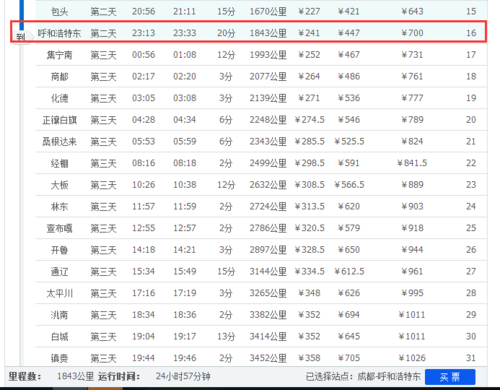Click departure time 19:17 at 白城

tap(184, 337)
